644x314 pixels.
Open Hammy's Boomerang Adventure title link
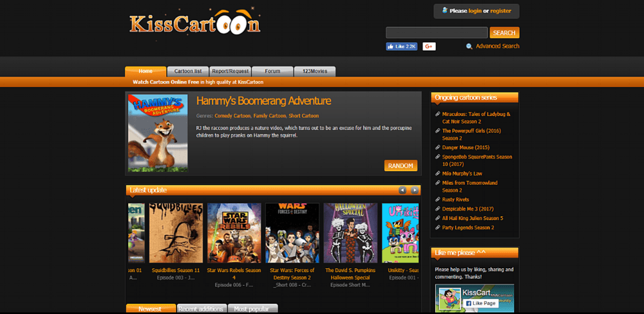pyautogui.click(x=263, y=101)
